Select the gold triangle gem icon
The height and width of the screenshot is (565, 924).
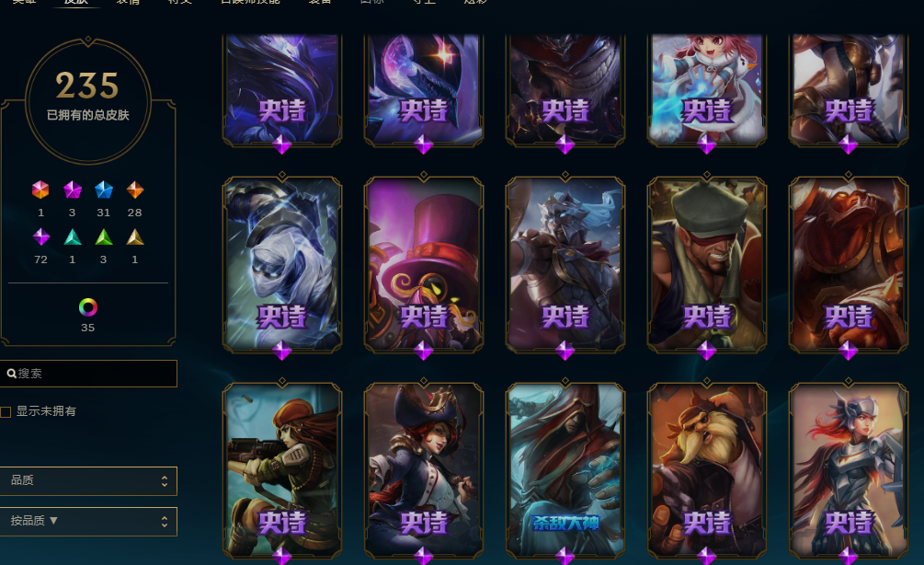tap(135, 237)
